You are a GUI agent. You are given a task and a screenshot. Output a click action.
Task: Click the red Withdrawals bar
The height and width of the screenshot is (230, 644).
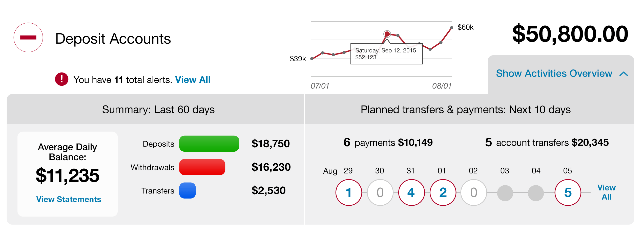pyautogui.click(x=202, y=167)
